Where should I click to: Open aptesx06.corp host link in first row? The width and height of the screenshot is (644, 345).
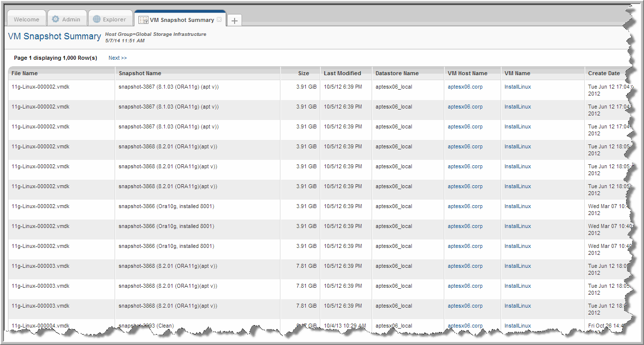pos(465,87)
